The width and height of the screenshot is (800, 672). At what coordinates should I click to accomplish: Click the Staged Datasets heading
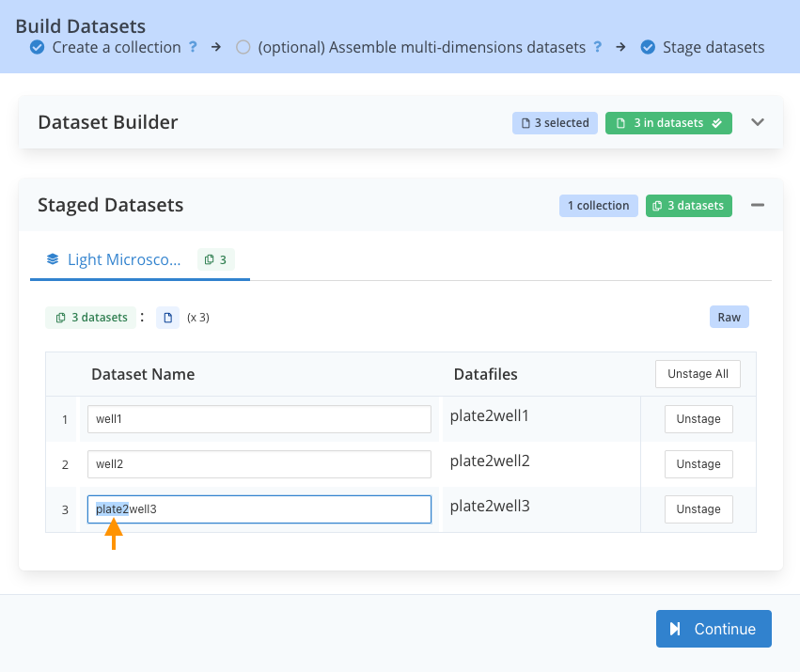tap(110, 205)
